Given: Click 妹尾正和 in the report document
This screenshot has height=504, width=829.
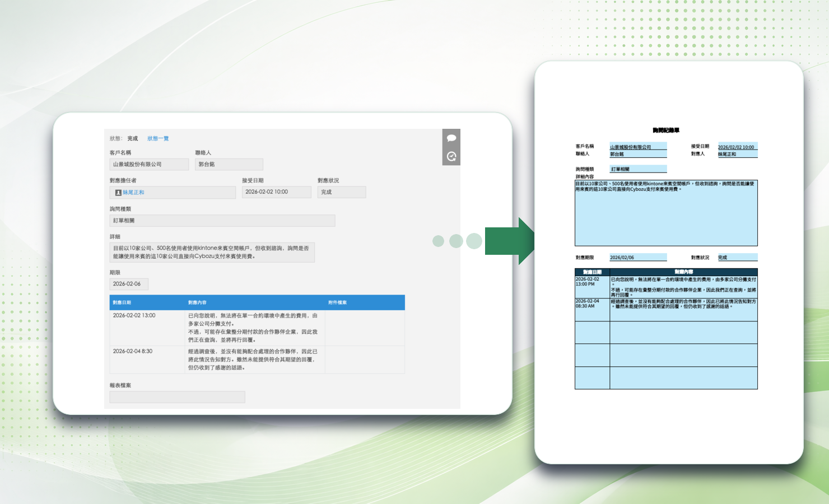Looking at the screenshot, I should 737,154.
